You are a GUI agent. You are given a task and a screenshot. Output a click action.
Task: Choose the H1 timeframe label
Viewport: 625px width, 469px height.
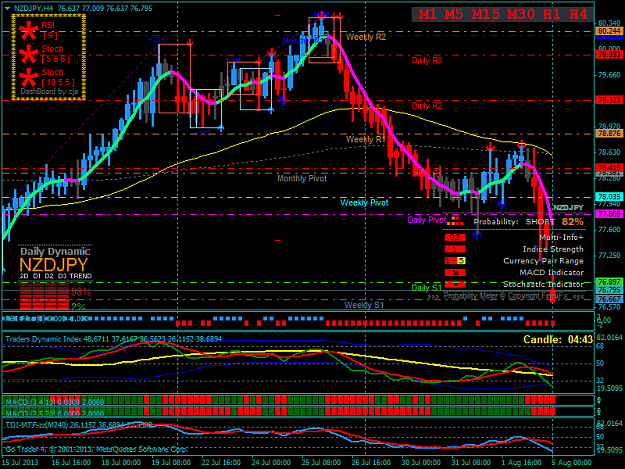click(552, 14)
